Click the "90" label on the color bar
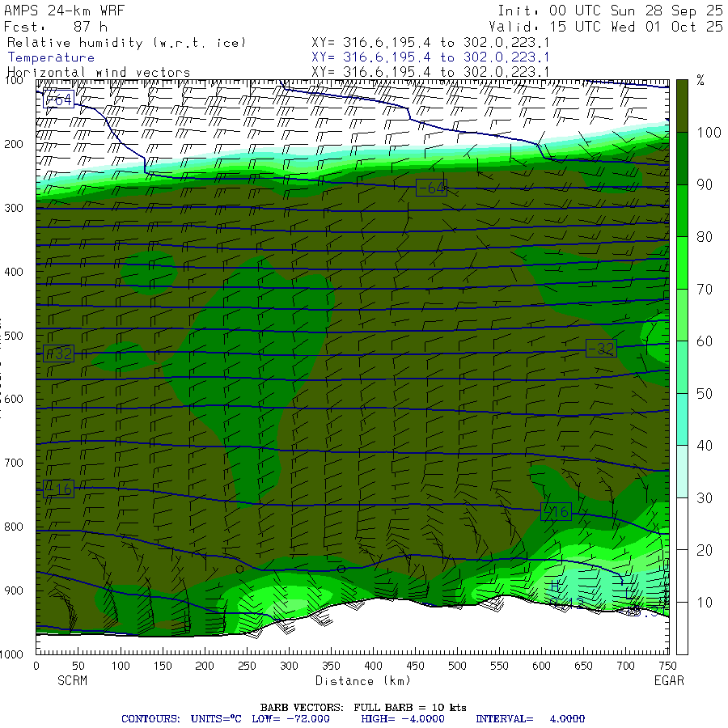The width and height of the screenshot is (728, 728). point(705,184)
